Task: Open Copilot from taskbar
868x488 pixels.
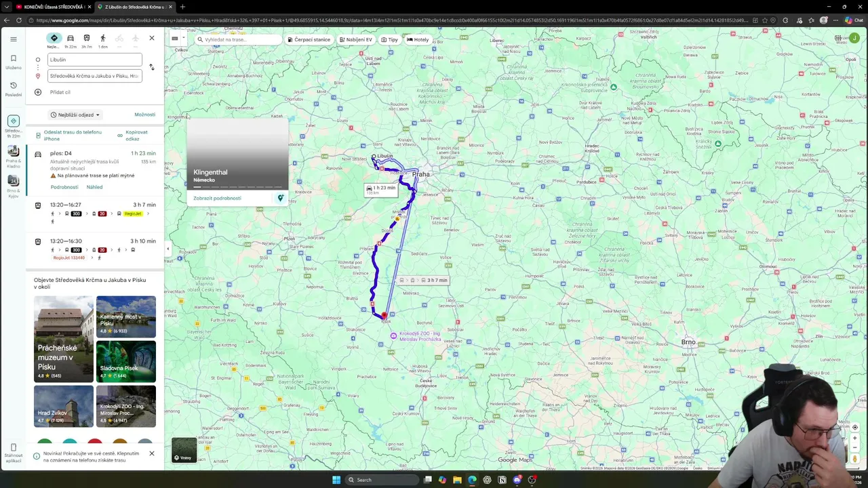Action: pyautogui.click(x=442, y=480)
